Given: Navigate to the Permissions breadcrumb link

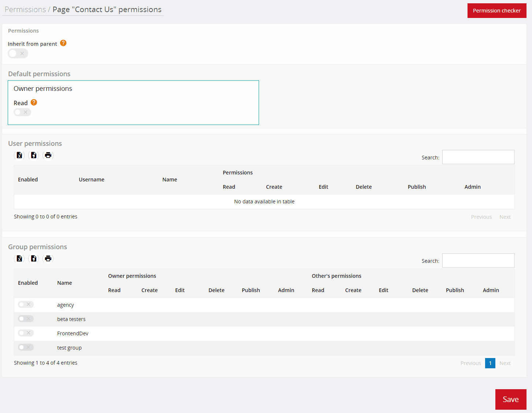Looking at the screenshot, I should pos(25,9).
